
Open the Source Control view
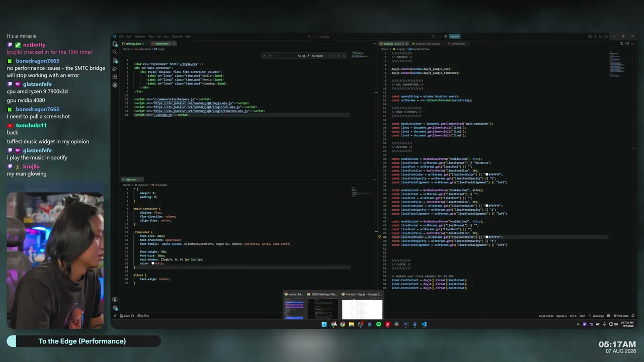tap(115, 60)
